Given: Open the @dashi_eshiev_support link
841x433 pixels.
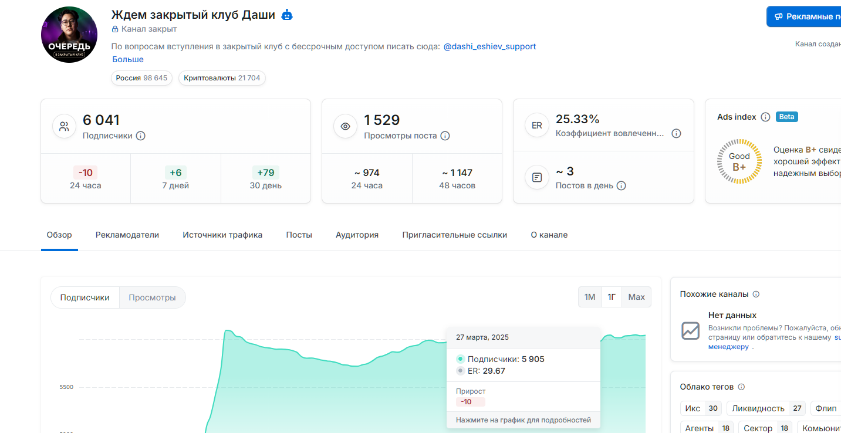Looking at the screenshot, I should (490, 46).
